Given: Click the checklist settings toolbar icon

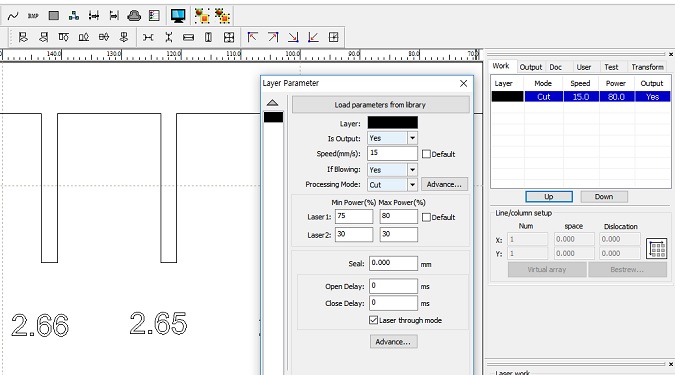Looking at the screenshot, I should pos(154,16).
